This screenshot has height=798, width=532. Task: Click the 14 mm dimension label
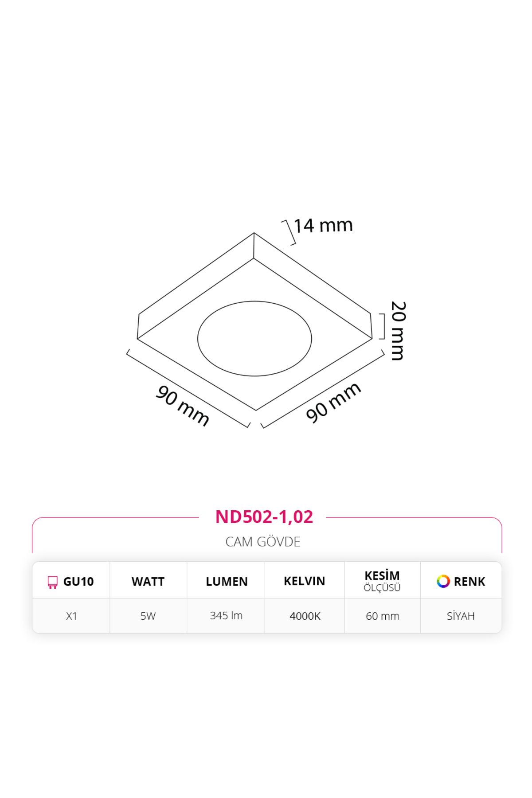point(323,225)
